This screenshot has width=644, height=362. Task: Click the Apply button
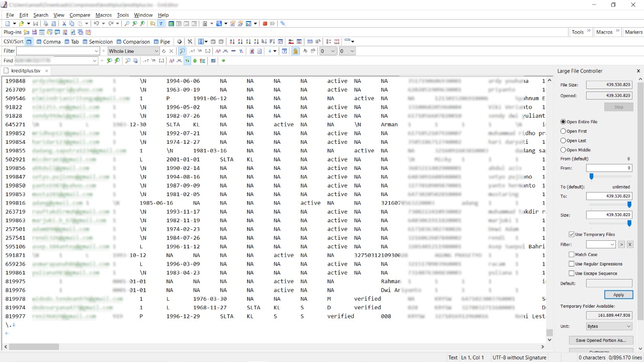[x=618, y=295]
